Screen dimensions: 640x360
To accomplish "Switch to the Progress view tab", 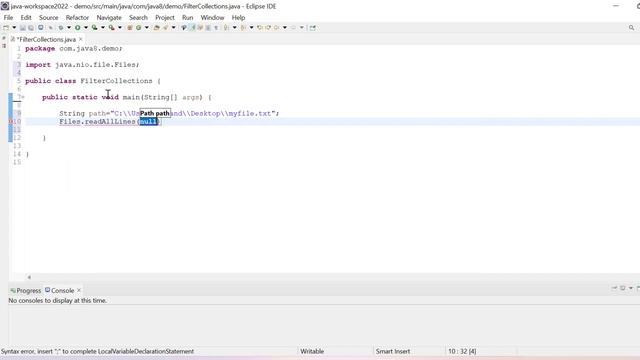I will [26, 290].
